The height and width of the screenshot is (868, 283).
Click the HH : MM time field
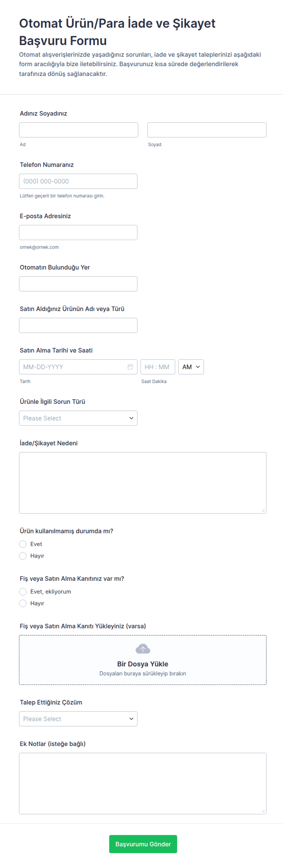click(158, 367)
